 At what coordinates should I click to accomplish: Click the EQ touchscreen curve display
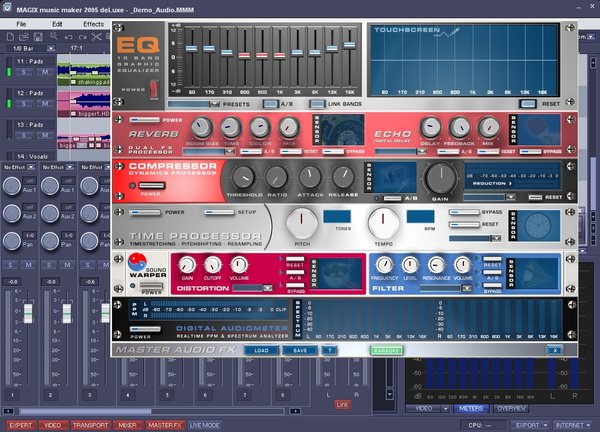click(463, 60)
